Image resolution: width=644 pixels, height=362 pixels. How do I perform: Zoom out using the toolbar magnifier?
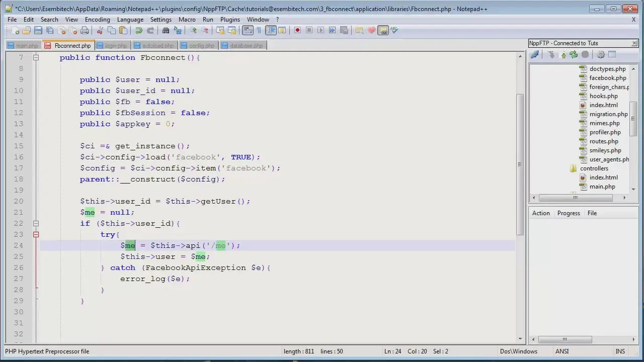pos(205,31)
